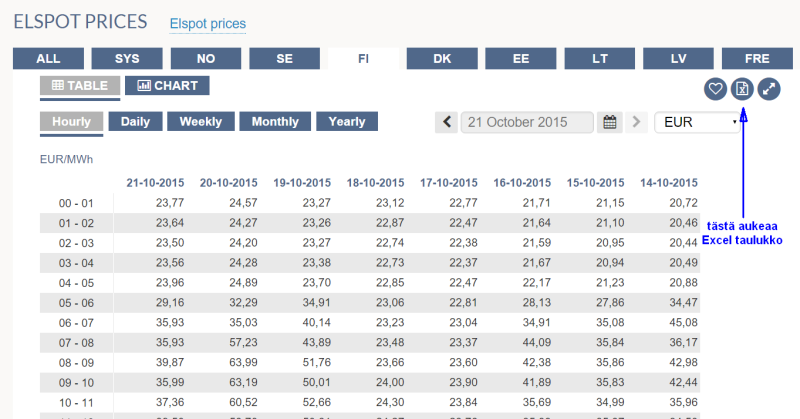The image size is (800, 419).
Task: Switch to the DK area tab
Action: [442, 59]
